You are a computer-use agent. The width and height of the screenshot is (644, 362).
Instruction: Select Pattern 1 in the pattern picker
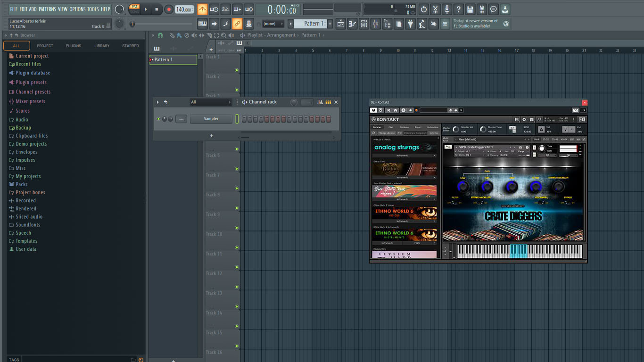pos(173,59)
